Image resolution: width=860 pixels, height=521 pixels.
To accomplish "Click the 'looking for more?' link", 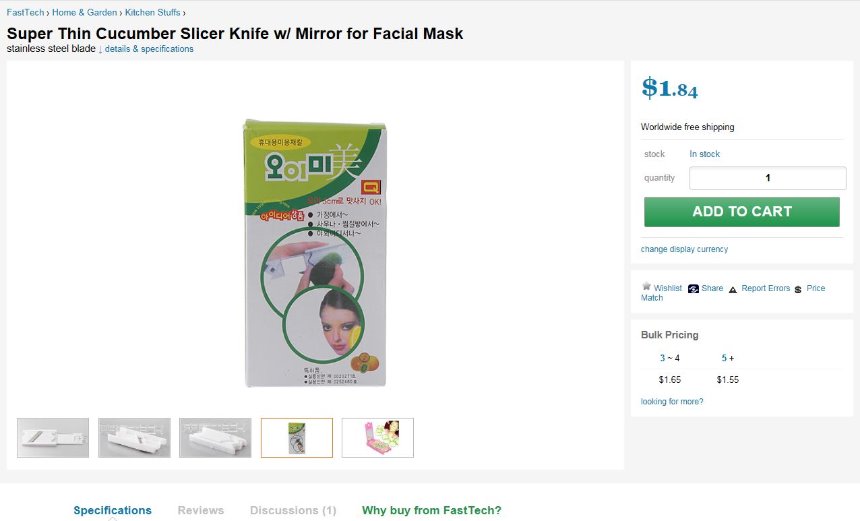I will (672, 402).
